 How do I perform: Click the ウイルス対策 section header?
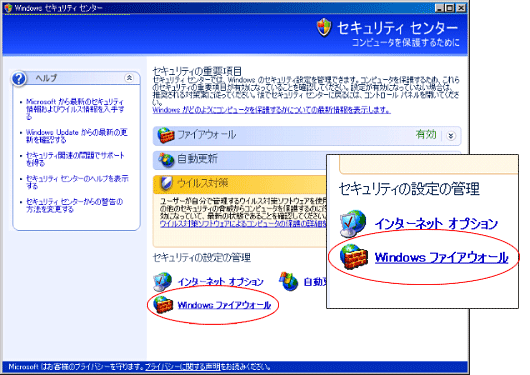tap(239, 184)
